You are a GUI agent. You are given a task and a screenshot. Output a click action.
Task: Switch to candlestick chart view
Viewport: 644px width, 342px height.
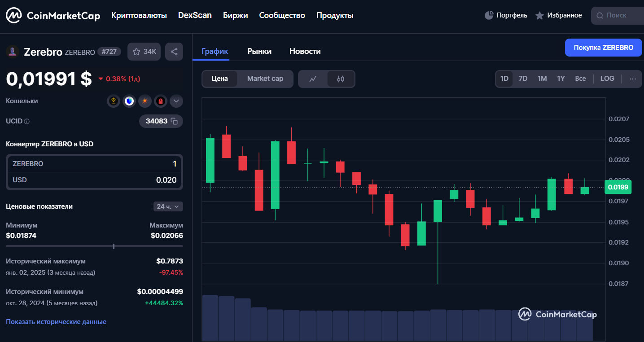click(x=341, y=79)
